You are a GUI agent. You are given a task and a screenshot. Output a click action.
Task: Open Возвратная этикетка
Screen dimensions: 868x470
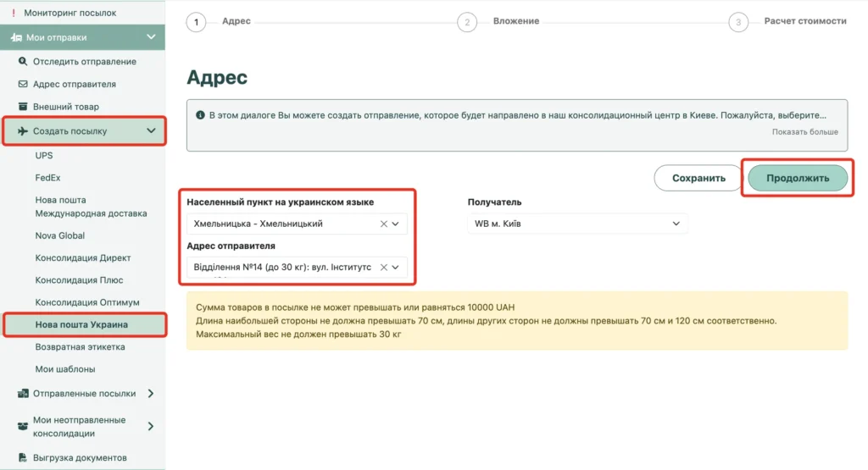tap(81, 346)
